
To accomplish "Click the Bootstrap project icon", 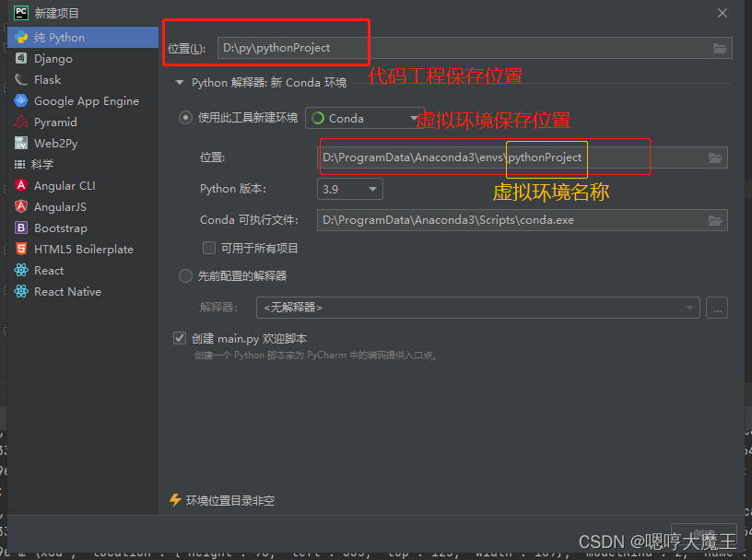I will (x=21, y=227).
